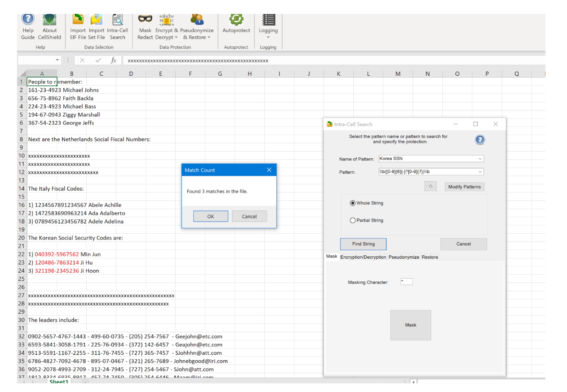This screenshot has width=567, height=392.
Task: Switch to the Pseudonymize tab
Action: [404, 257]
